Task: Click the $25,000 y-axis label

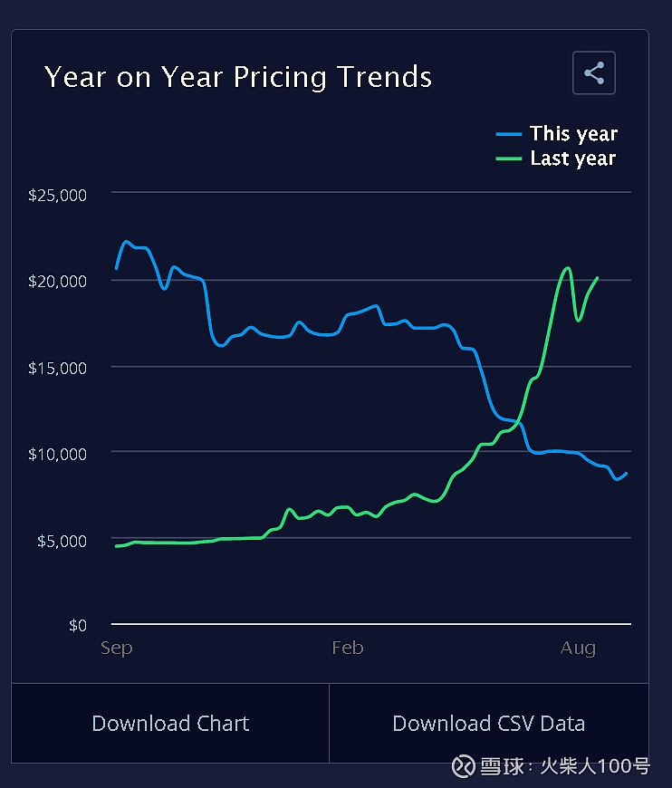Action: pyautogui.click(x=57, y=195)
